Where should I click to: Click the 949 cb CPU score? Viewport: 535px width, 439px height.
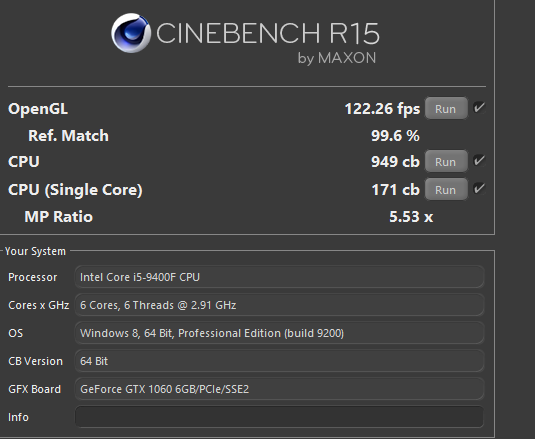point(395,162)
